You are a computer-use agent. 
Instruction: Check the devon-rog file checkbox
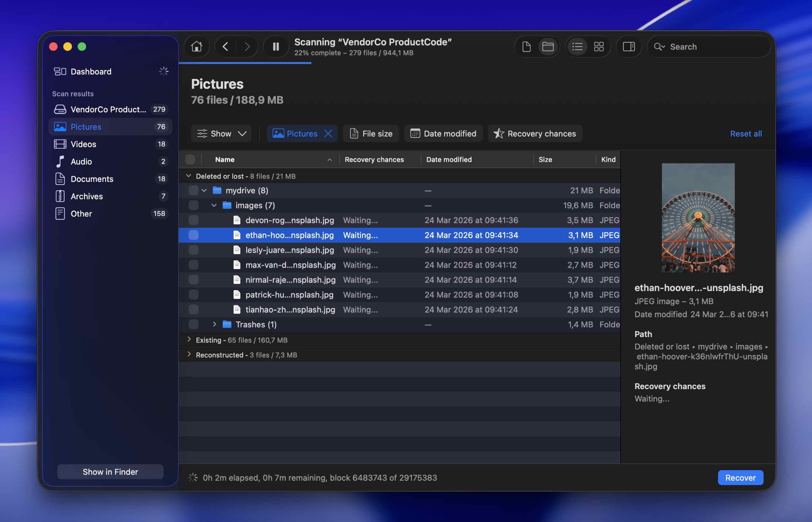click(x=193, y=220)
